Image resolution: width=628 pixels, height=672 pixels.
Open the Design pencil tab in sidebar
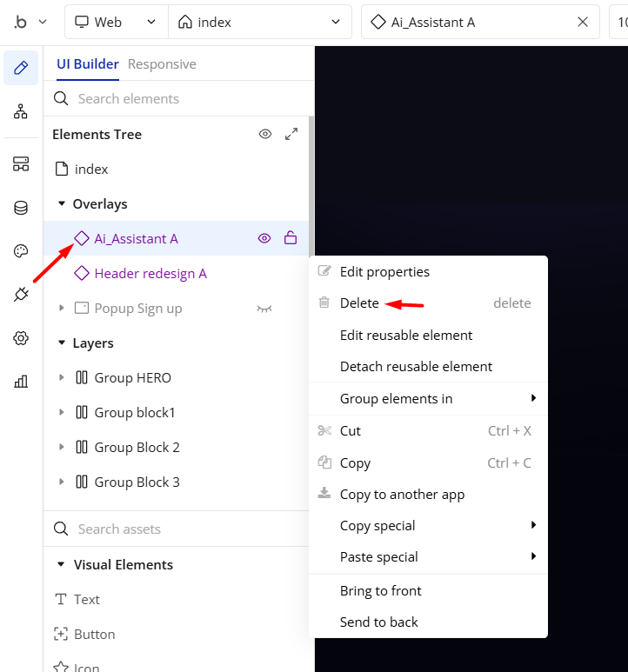[x=21, y=68]
